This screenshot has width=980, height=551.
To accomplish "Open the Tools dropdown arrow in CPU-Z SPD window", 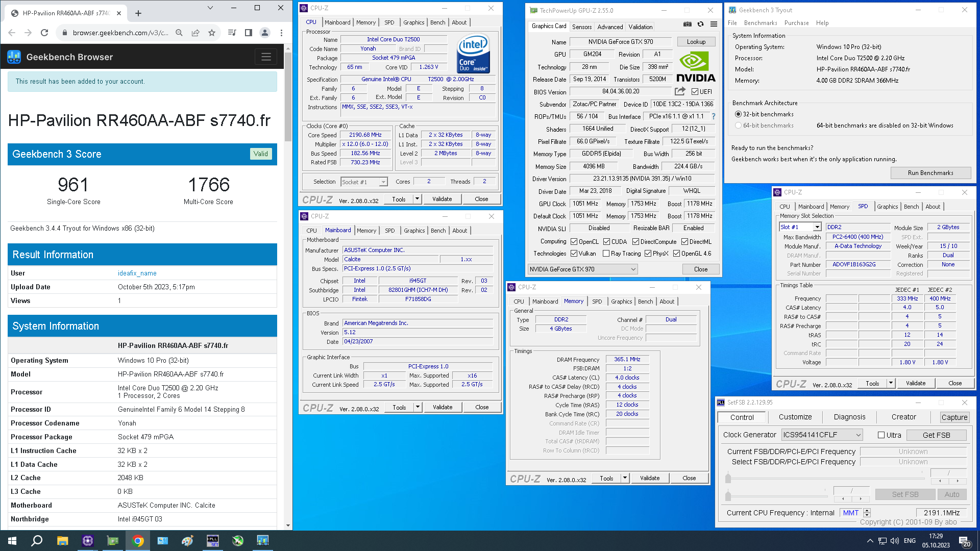I will point(891,383).
